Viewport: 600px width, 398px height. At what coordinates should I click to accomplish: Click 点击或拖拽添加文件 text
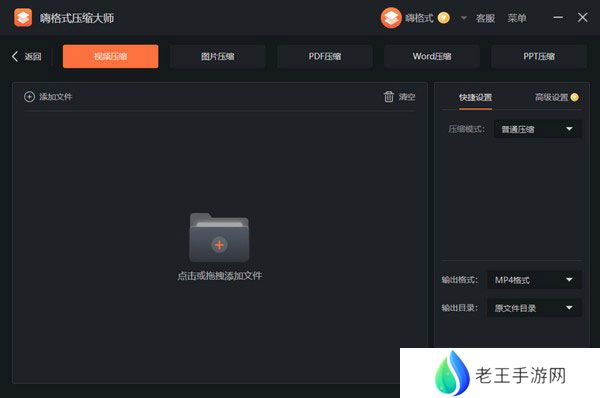(x=220, y=276)
